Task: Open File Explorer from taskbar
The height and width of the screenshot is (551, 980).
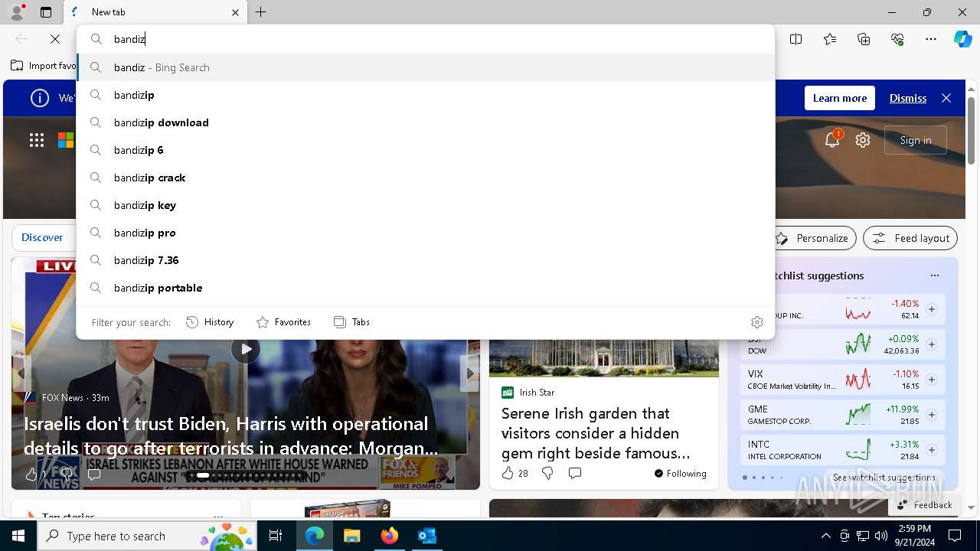Action: (351, 536)
